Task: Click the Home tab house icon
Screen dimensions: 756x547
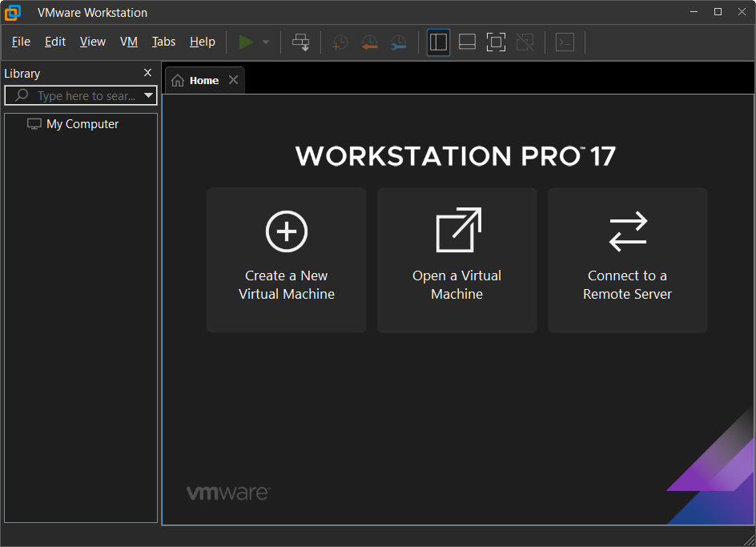Action: 178,81
